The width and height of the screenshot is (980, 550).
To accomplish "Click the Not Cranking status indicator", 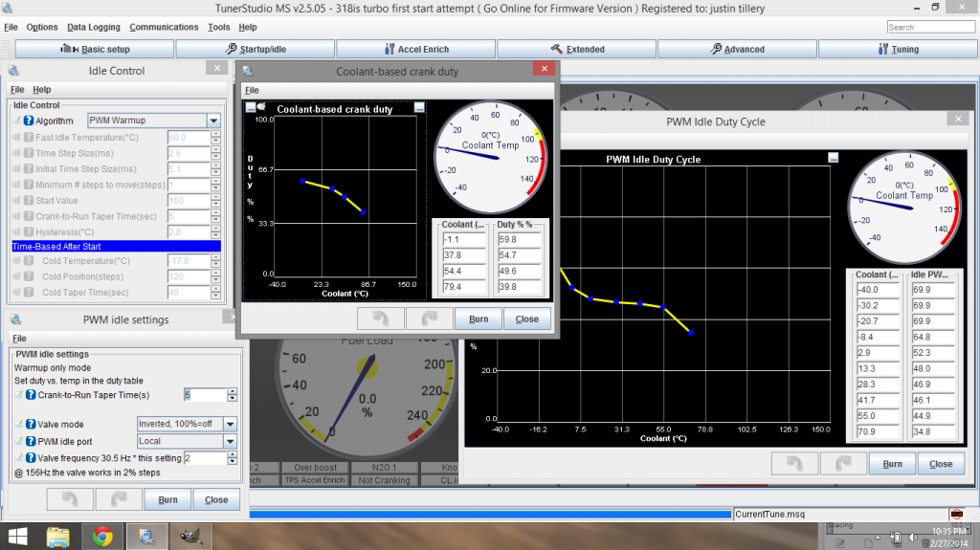I will 384,480.
